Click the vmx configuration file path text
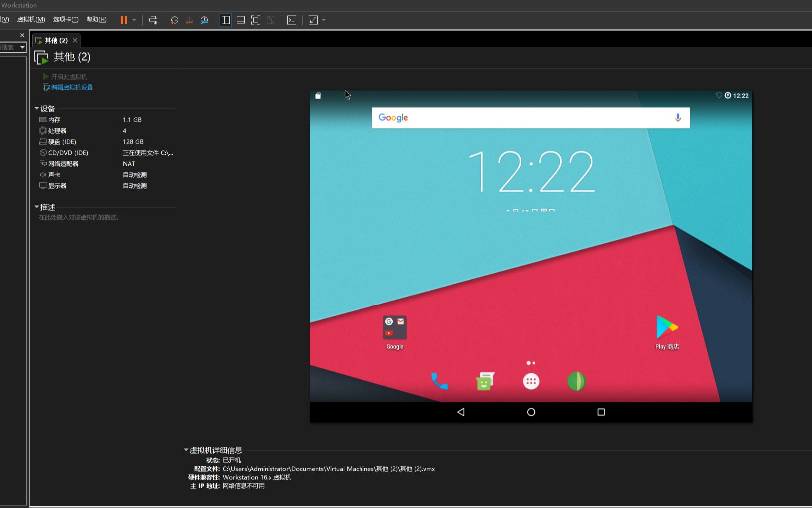The image size is (812, 508). (x=329, y=469)
